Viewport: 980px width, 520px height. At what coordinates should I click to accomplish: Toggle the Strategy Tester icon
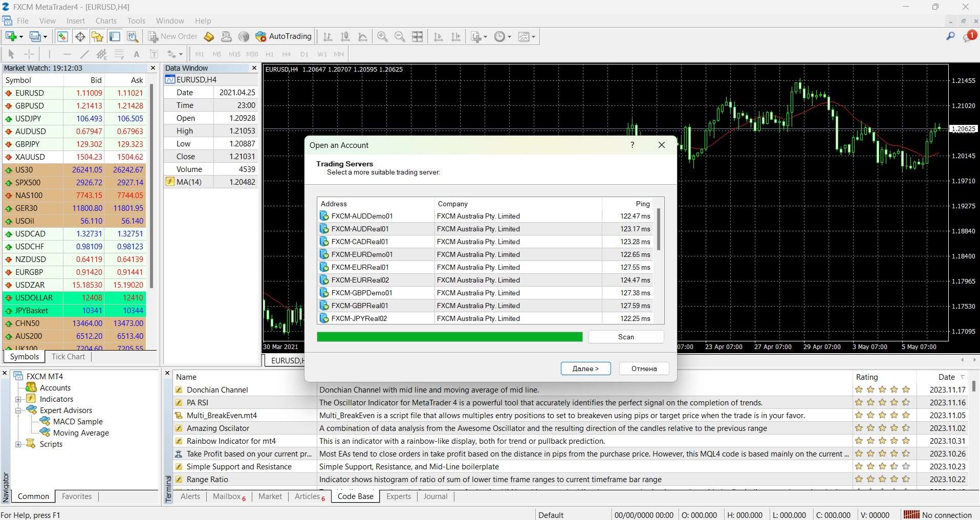point(133,36)
